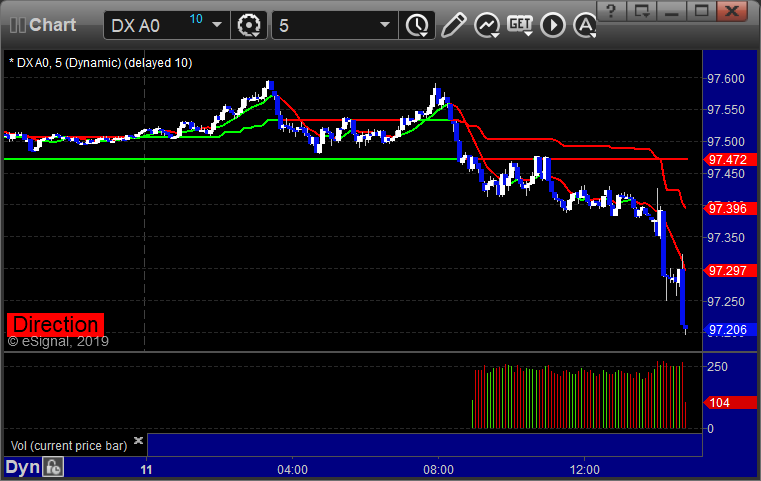Click the 97.550 price axis label
This screenshot has height=481, width=761.
pos(726,110)
